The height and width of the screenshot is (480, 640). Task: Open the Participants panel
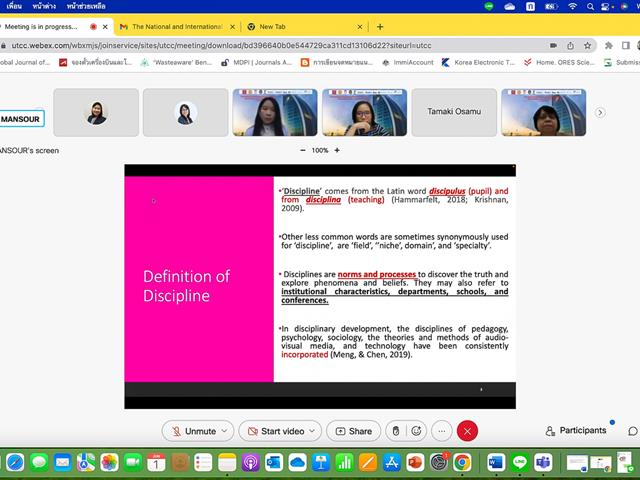point(576,431)
